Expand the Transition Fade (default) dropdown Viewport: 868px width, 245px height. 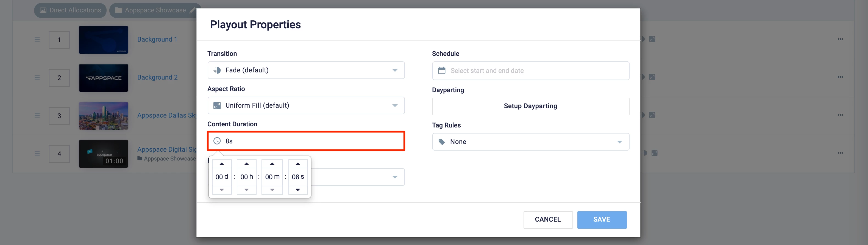[306, 70]
